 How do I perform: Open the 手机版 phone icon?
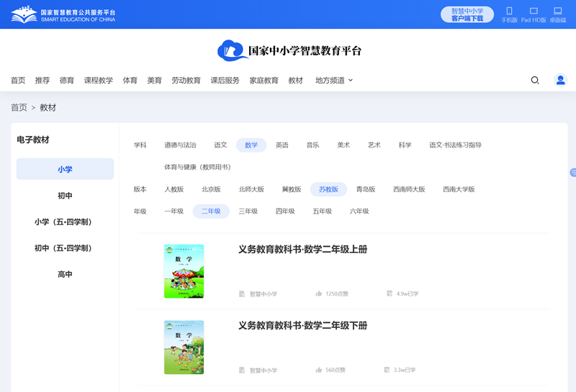coord(509,11)
